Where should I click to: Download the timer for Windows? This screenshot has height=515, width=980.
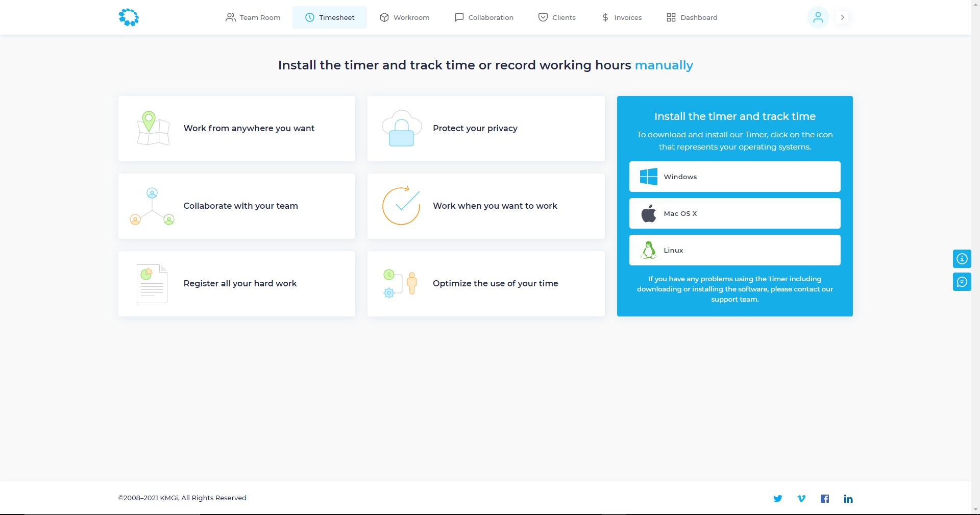(x=734, y=177)
